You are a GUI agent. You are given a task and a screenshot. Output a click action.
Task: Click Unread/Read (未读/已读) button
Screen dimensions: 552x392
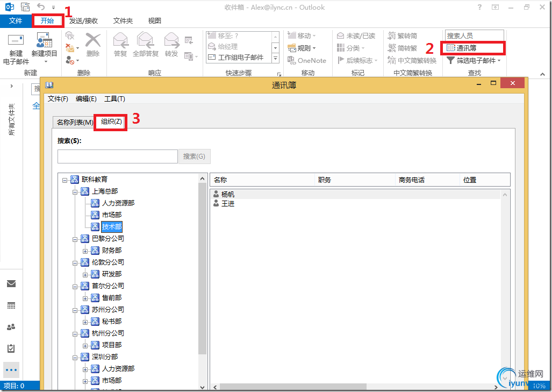356,35
